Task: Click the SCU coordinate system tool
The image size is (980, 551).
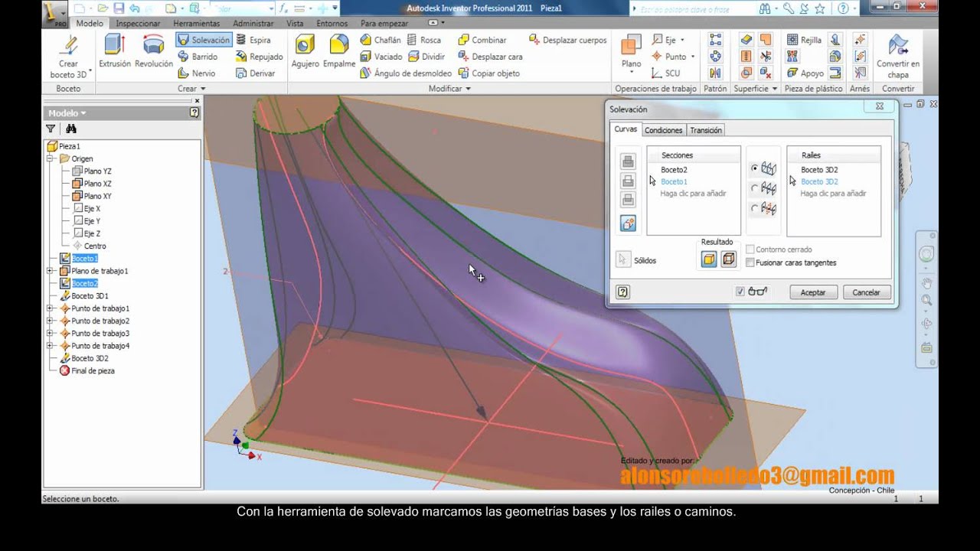Action: point(665,73)
